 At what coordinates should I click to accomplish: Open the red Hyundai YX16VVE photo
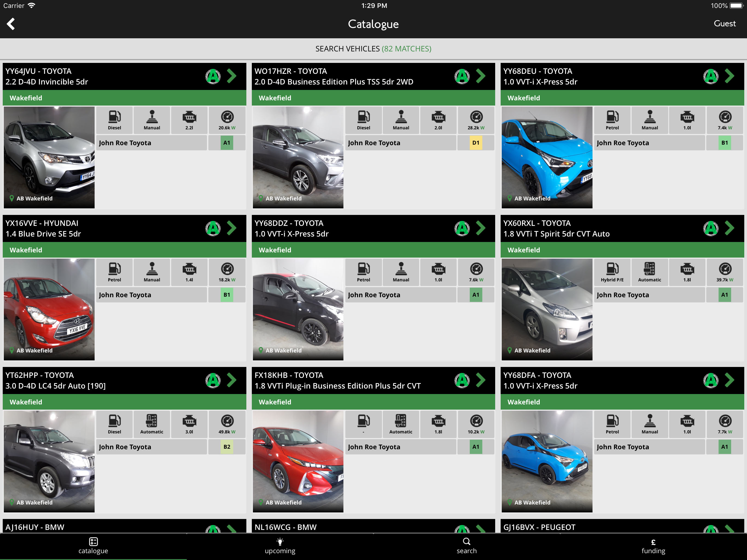(49, 309)
